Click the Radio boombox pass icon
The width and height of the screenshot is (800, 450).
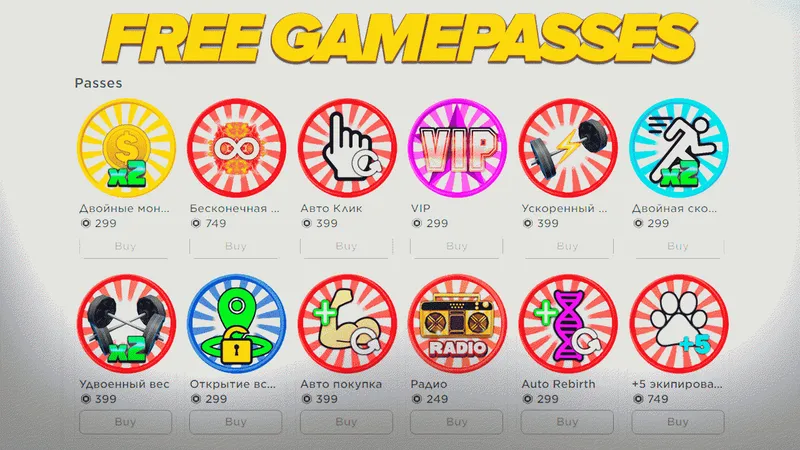pos(458,324)
